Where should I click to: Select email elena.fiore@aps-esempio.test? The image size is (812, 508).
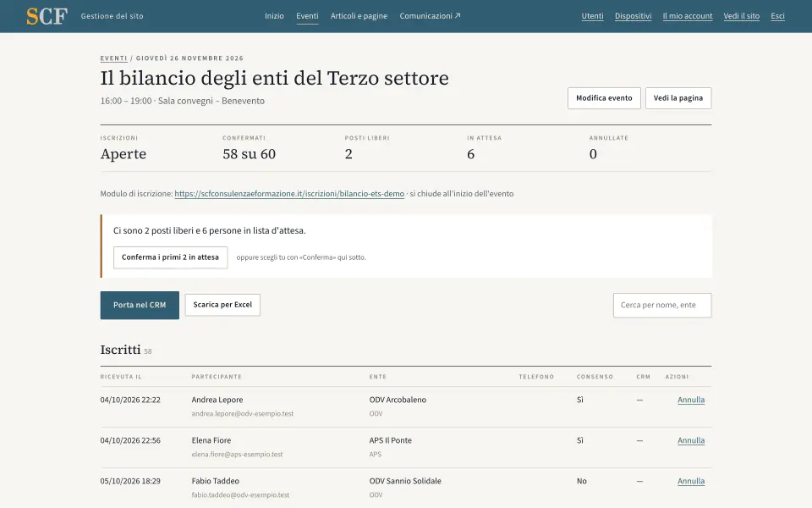[x=237, y=454]
